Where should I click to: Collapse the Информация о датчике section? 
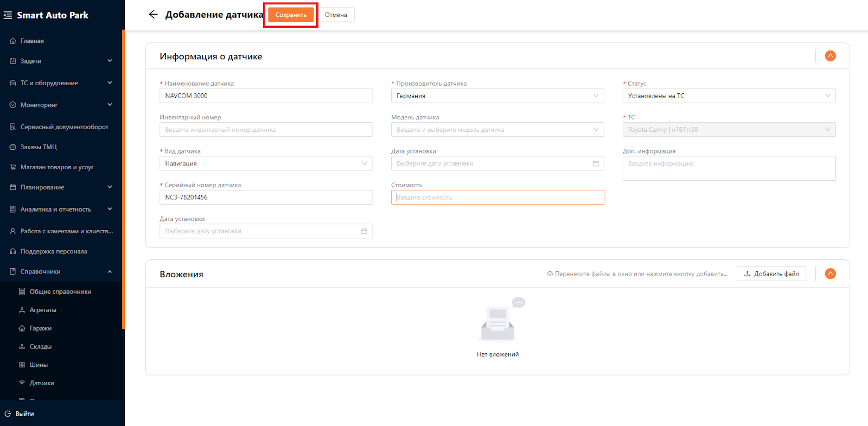coord(830,56)
